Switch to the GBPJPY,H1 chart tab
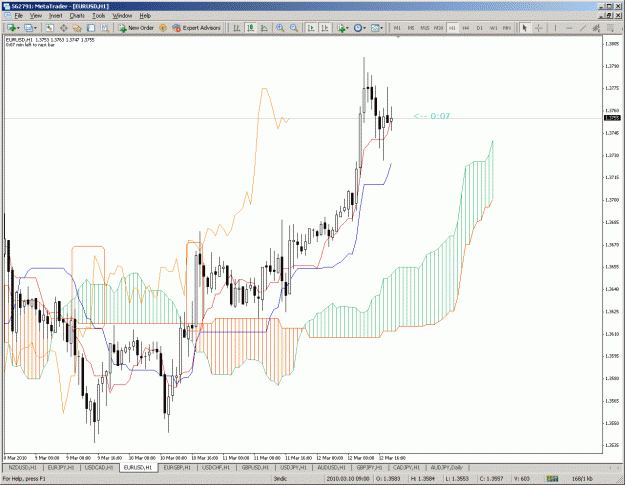This screenshot has width=625, height=485. pyautogui.click(x=369, y=467)
